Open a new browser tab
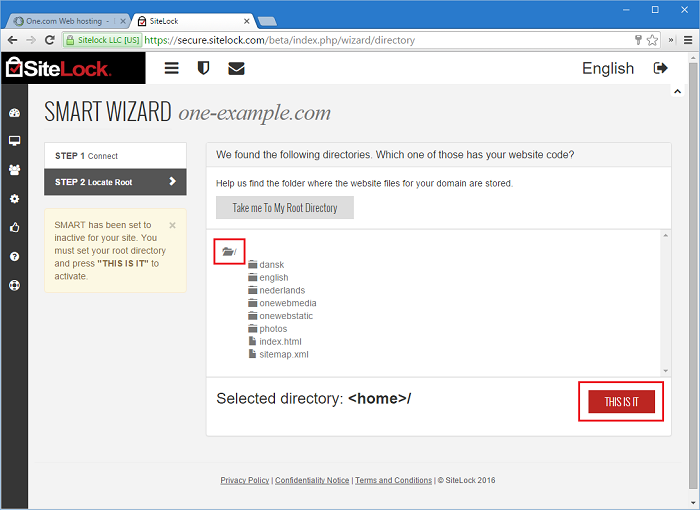Screen dimensions: 700x510 [x=267, y=21]
